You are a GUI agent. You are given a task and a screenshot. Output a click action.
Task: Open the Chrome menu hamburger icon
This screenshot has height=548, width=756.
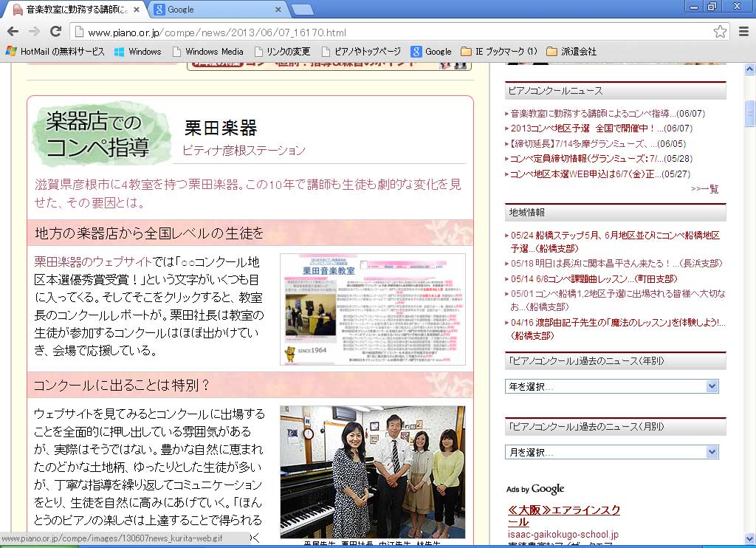point(744,32)
